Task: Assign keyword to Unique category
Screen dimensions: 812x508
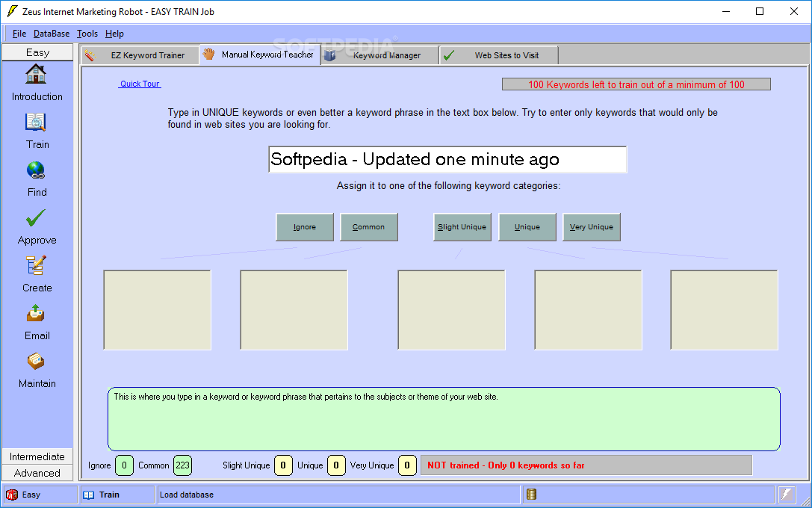Action: 527,227
